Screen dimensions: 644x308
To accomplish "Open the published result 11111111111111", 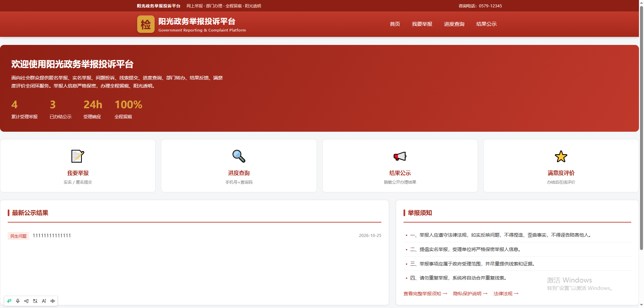I will tap(52, 236).
